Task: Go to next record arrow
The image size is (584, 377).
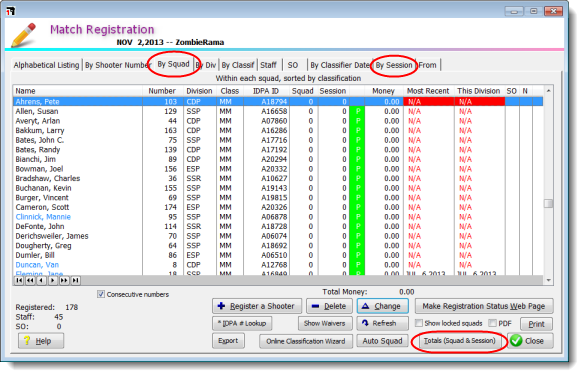Action: pyautogui.click(x=53, y=280)
